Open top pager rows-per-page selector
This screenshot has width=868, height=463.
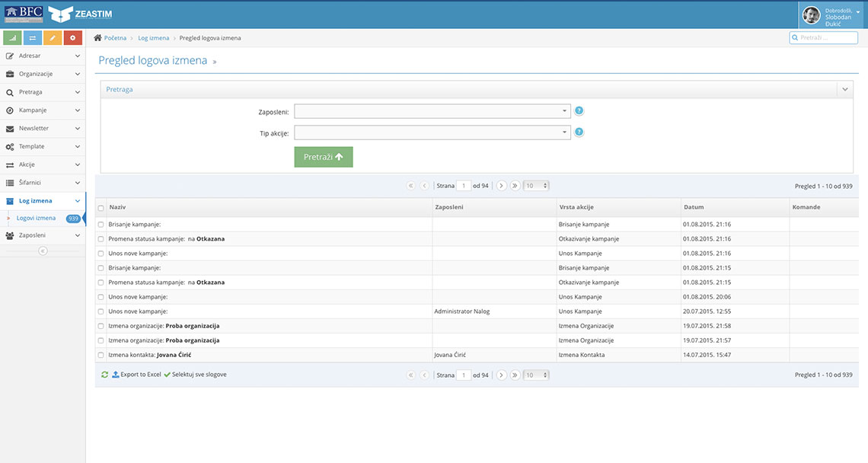click(x=537, y=186)
